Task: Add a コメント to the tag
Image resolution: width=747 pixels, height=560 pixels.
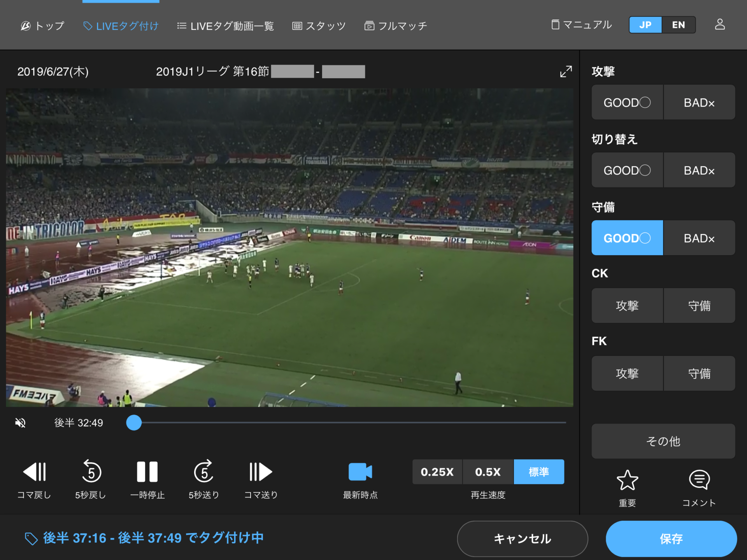Action: 699,488
